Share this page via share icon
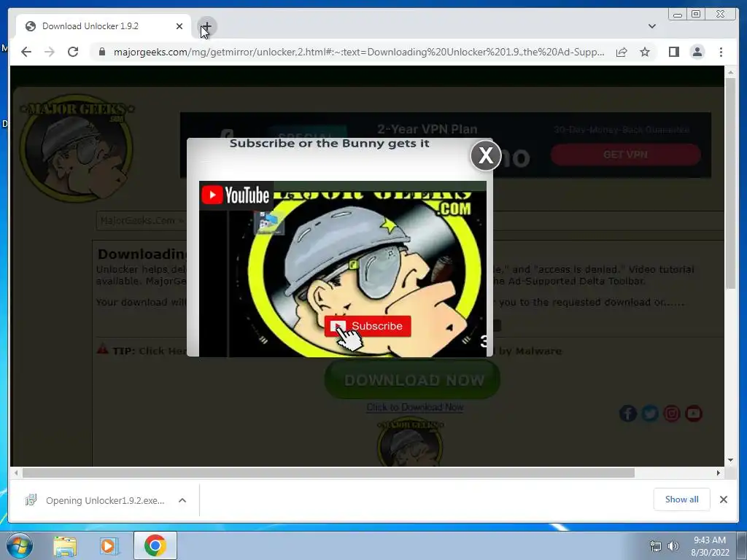Screen dimensions: 747x560 click(622, 52)
